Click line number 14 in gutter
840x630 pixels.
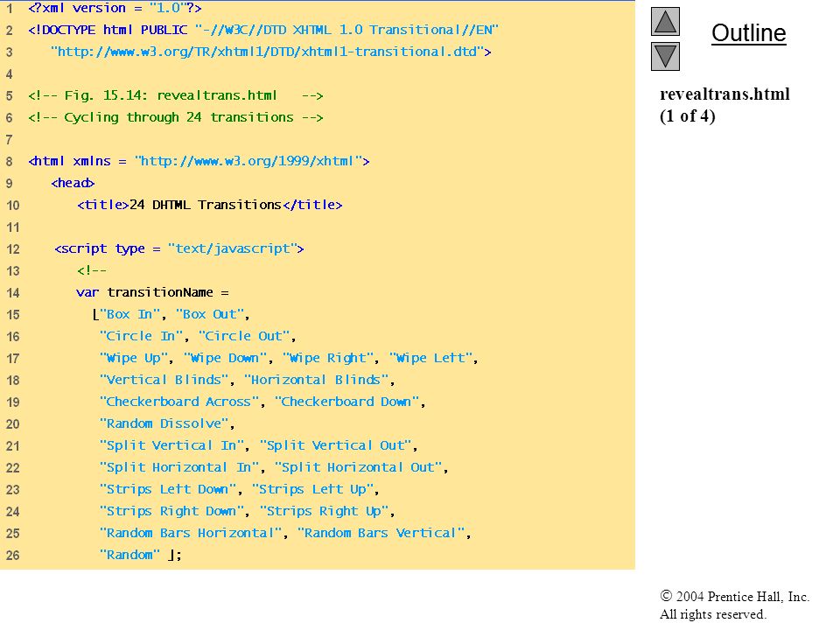click(13, 292)
